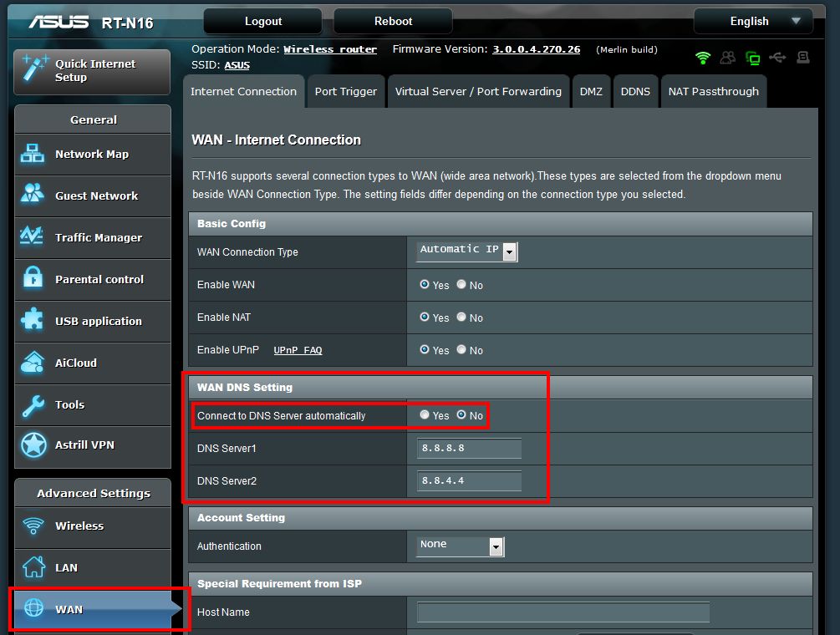Select No for Enable NAT
The width and height of the screenshot is (840, 635).
[x=461, y=317]
